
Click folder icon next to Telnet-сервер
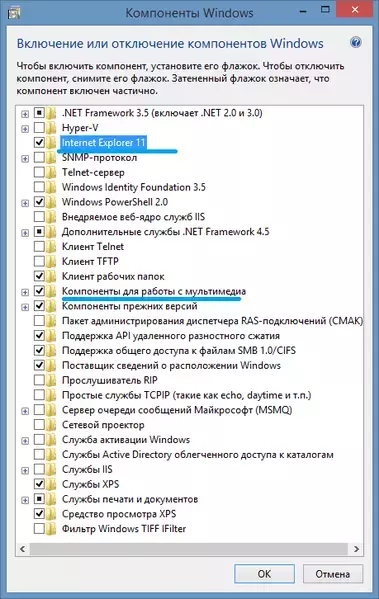pos(51,172)
